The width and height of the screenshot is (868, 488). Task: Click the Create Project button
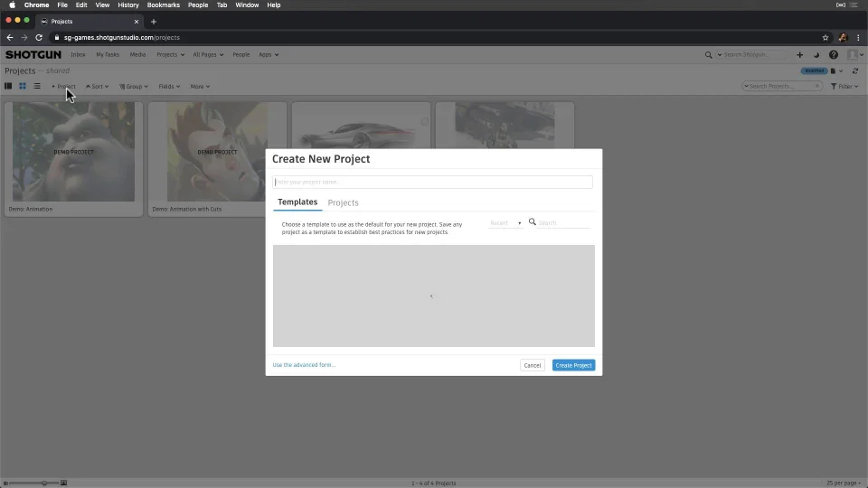[573, 365]
